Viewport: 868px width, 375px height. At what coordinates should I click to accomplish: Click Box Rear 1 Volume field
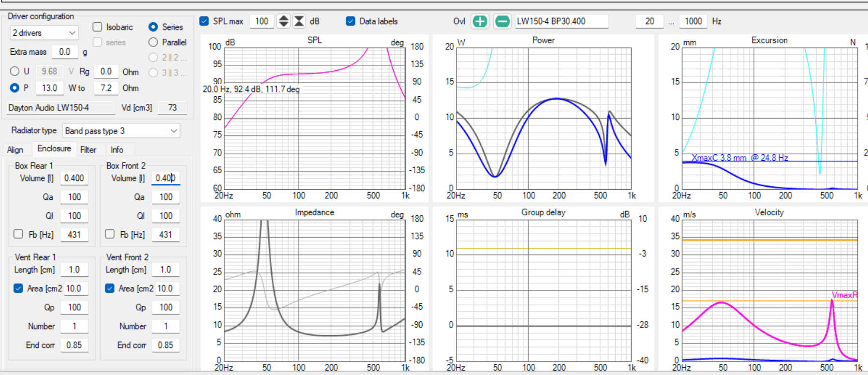[x=74, y=178]
